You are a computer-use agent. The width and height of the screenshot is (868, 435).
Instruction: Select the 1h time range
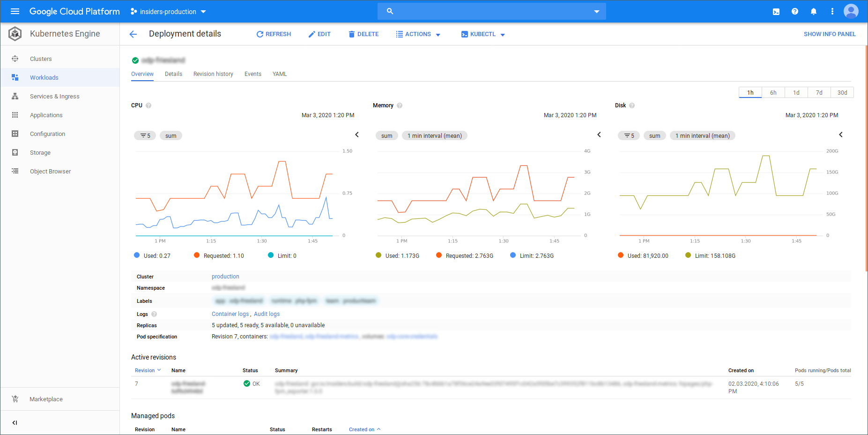click(x=750, y=92)
